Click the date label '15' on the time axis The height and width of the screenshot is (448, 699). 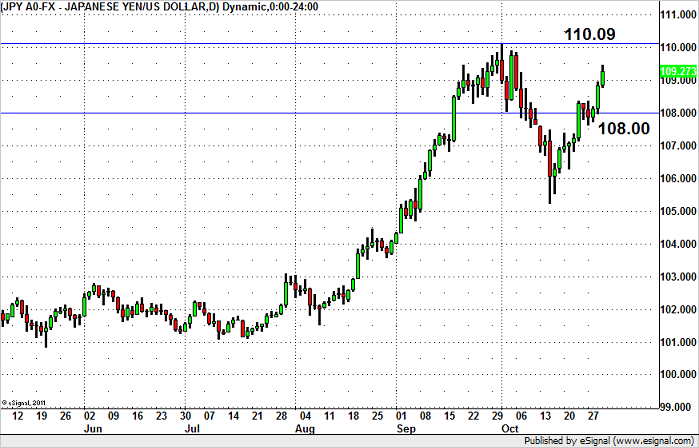(x=449, y=416)
